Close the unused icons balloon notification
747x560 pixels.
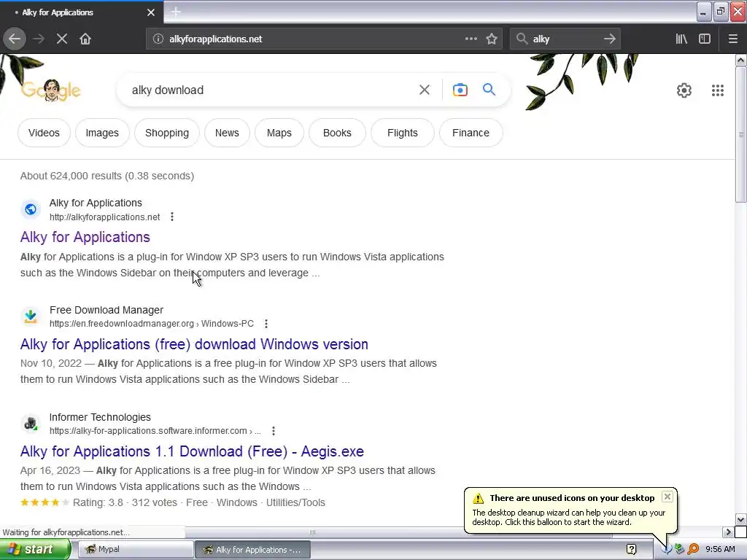coord(667,497)
